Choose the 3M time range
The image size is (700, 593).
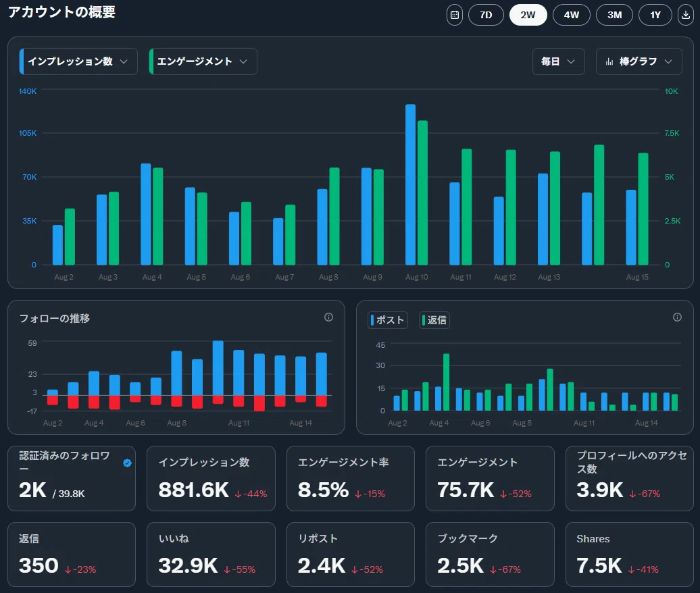point(615,15)
